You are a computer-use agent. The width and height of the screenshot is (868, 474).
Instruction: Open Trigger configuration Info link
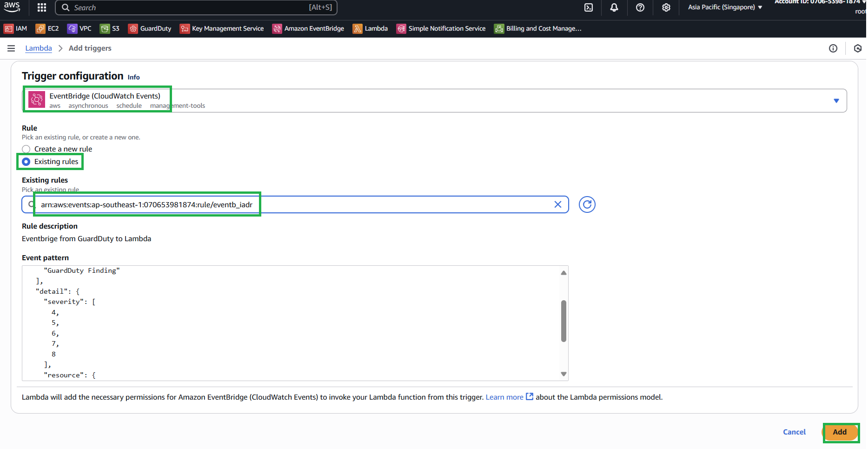coord(134,77)
